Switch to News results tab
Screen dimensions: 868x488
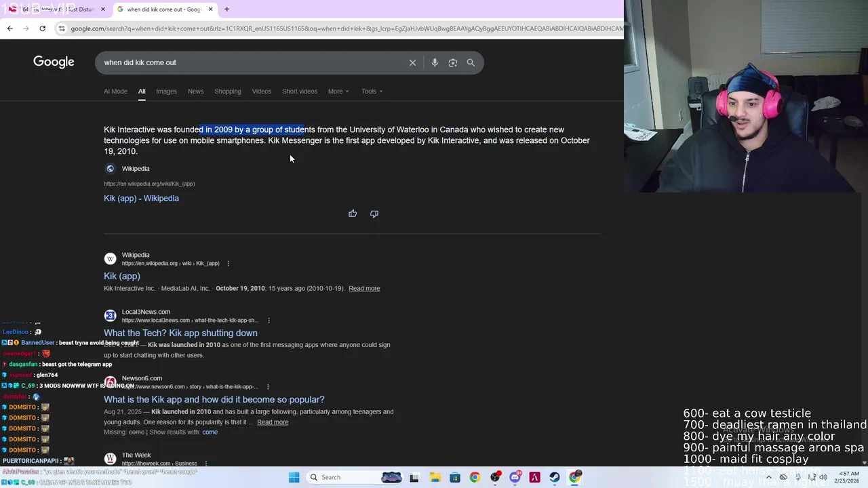click(195, 91)
